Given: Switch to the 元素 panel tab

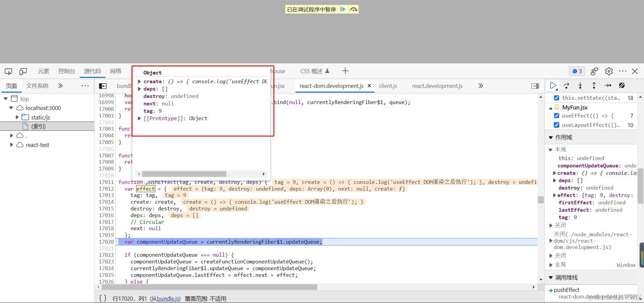Looking at the screenshot, I should pos(44,71).
